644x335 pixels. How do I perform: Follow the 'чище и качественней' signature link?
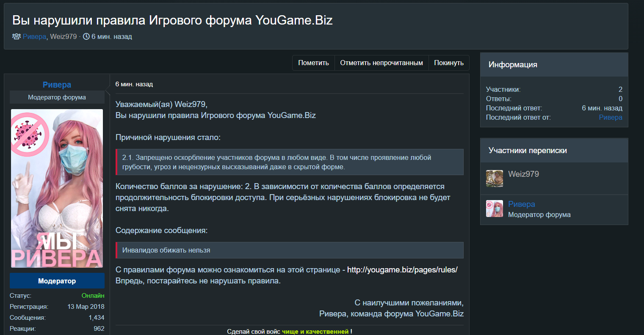point(315,331)
